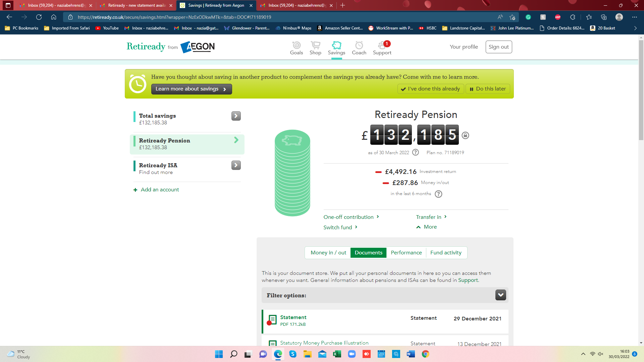This screenshot has width=644, height=362.
Task: Collapse the More options link
Action: pyautogui.click(x=427, y=227)
